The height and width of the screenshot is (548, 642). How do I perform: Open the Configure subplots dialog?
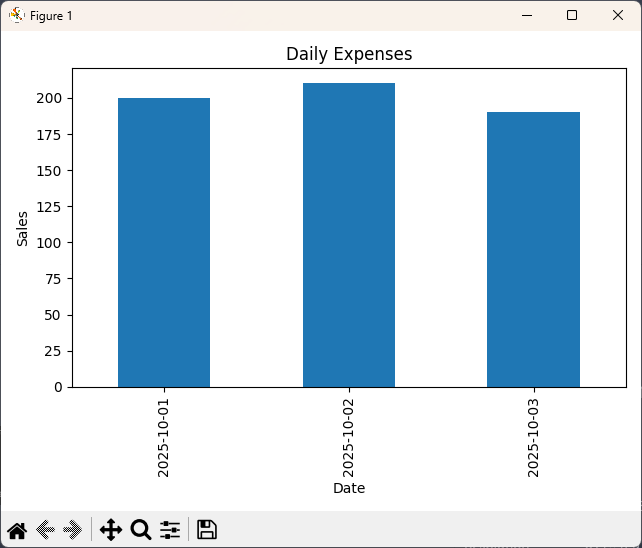tap(170, 530)
